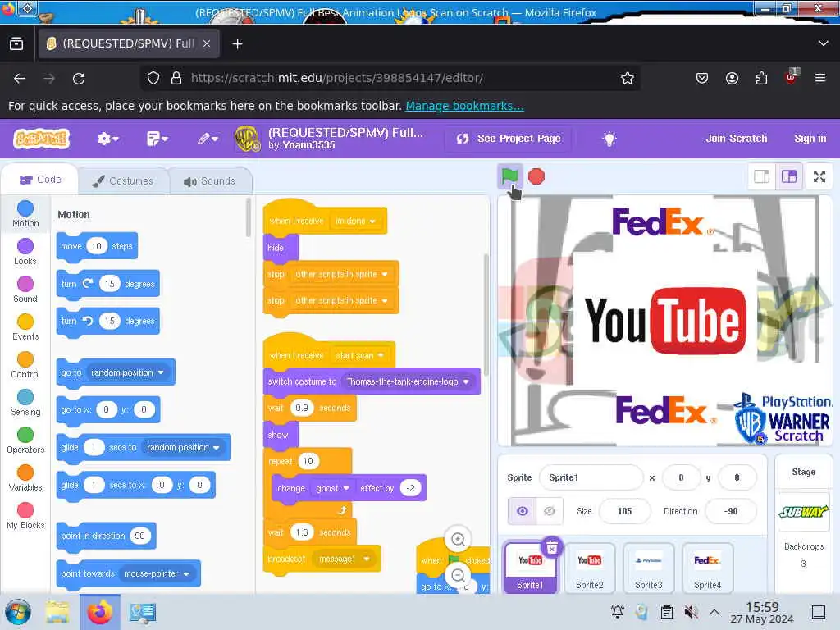Open the Scratch settings gear menu
This screenshot has width=840, height=630.
(107, 139)
